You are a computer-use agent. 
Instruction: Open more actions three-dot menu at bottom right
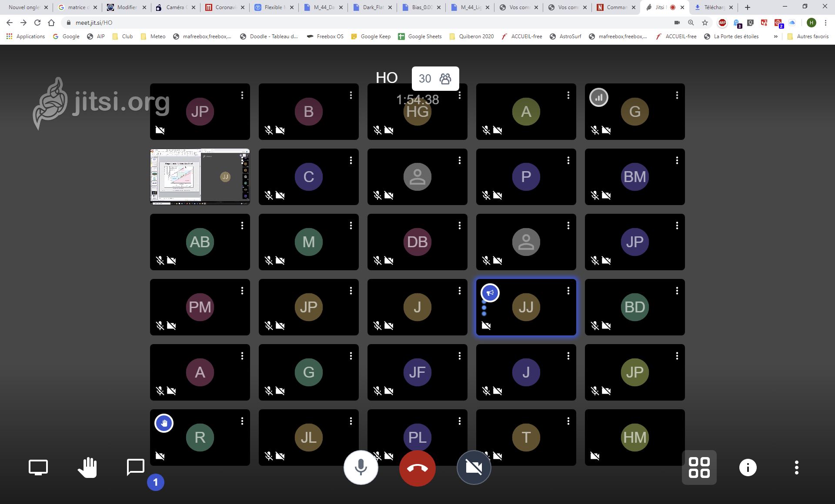pyautogui.click(x=796, y=468)
